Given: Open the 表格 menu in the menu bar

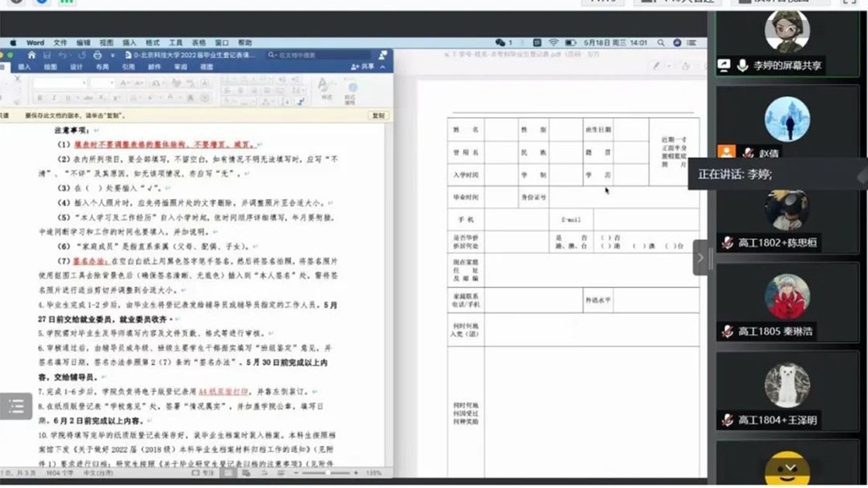Looking at the screenshot, I should pos(198,43).
